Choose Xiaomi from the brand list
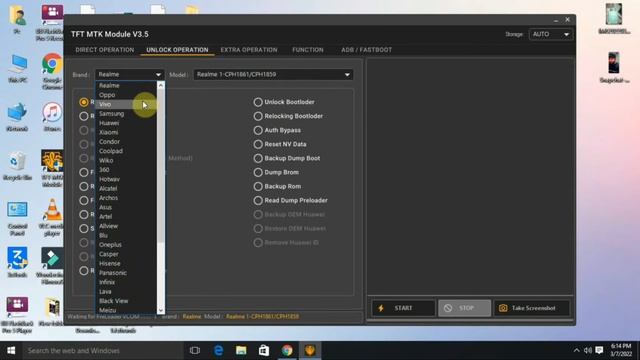 (x=126, y=133)
